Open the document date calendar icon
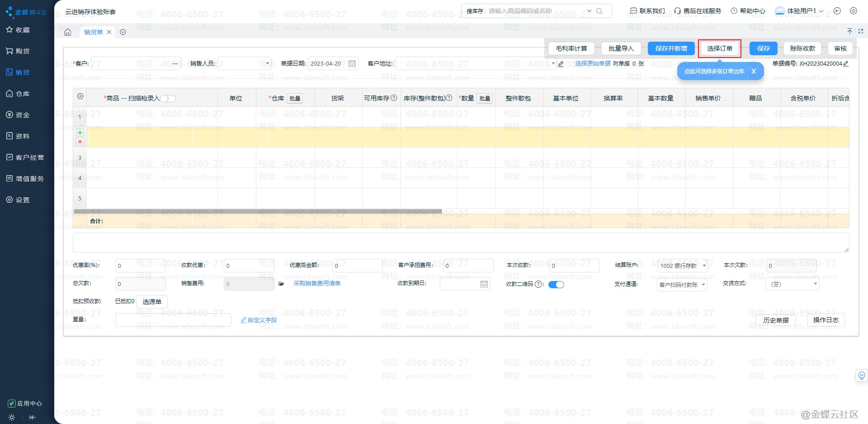Image resolution: width=868 pixels, height=424 pixels. [352, 64]
